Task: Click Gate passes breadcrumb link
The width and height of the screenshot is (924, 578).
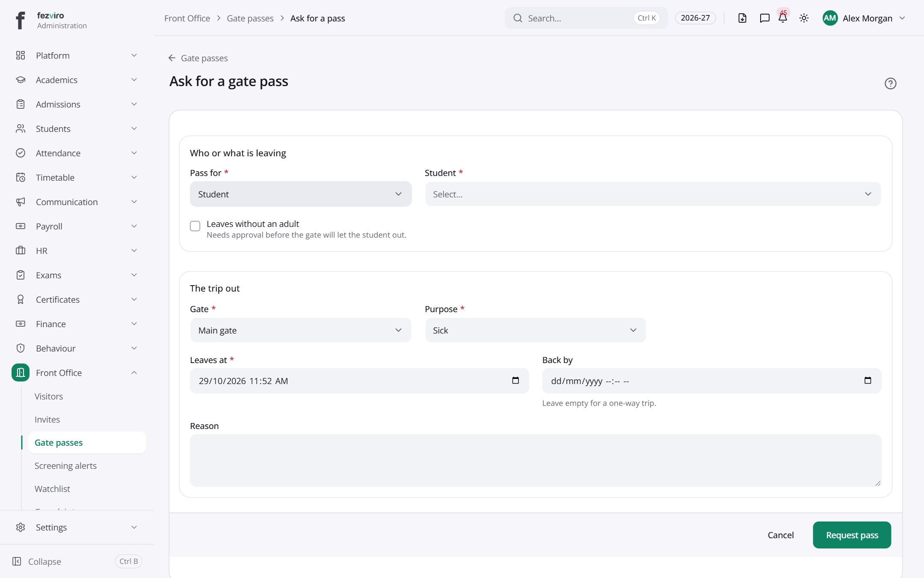Action: pyautogui.click(x=250, y=18)
